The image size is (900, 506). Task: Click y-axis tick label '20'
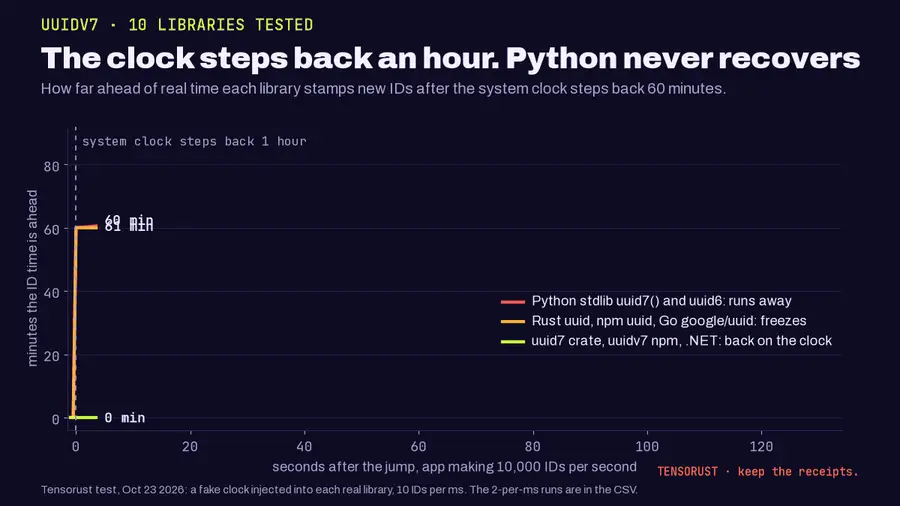[51, 356]
